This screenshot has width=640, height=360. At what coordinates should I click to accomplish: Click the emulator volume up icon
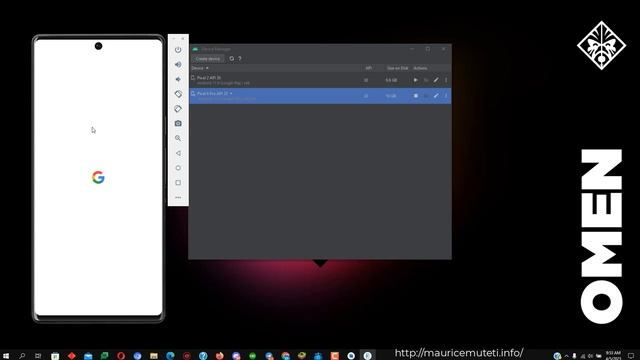coord(178,64)
